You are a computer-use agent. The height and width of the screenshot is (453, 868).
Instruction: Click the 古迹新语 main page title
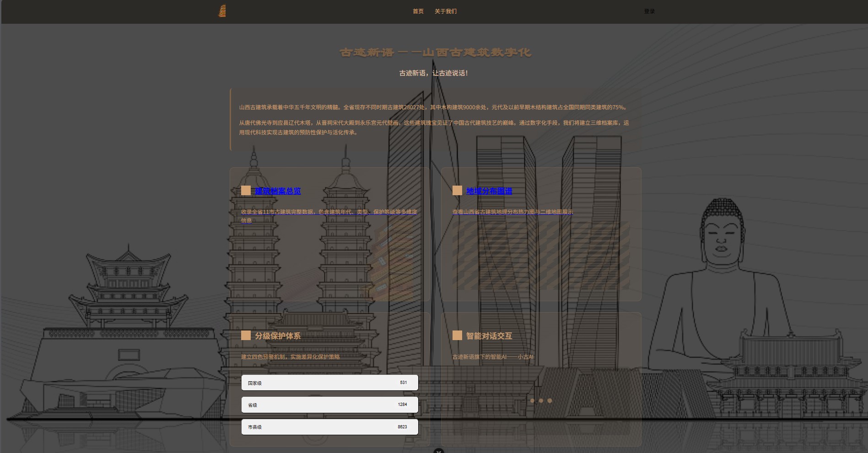point(435,53)
